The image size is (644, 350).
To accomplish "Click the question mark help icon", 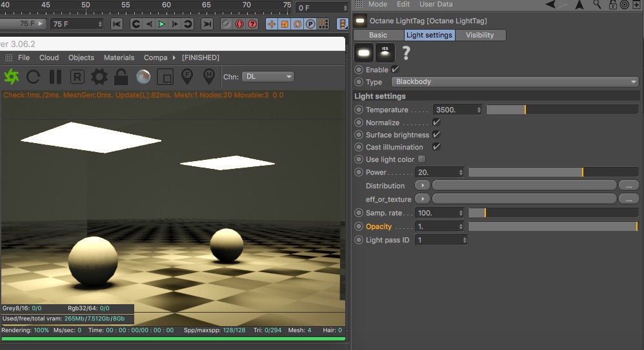I will 406,53.
